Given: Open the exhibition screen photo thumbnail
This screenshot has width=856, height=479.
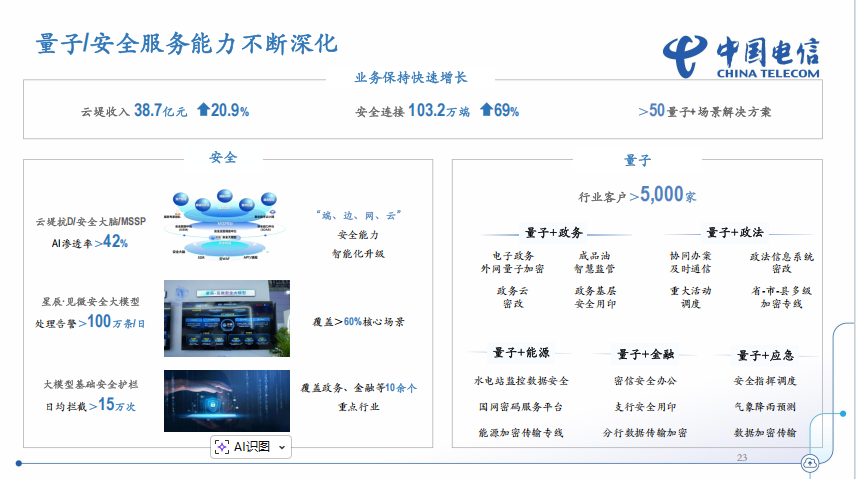Looking at the screenshot, I should coord(226,318).
